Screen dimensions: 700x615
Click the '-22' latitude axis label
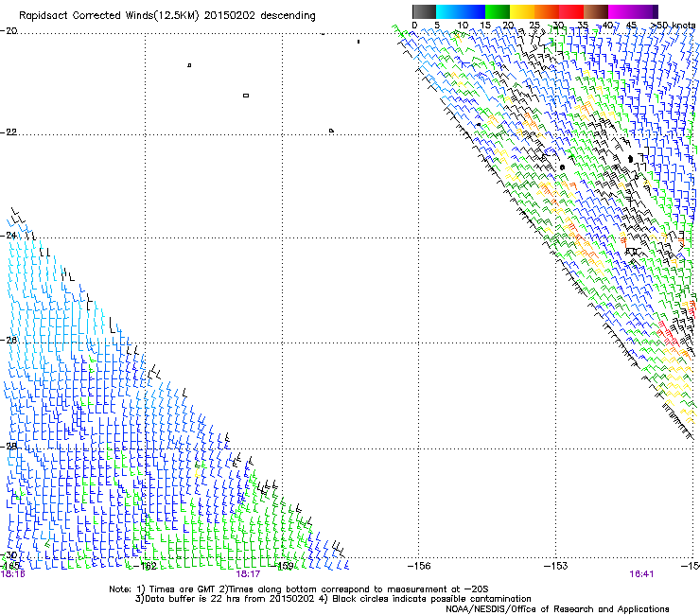[9, 132]
